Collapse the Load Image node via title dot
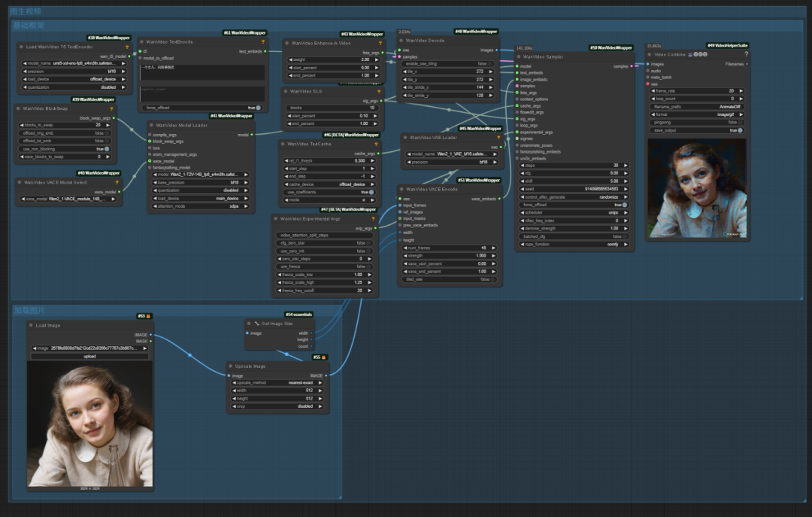The width and height of the screenshot is (812, 517). pos(31,325)
